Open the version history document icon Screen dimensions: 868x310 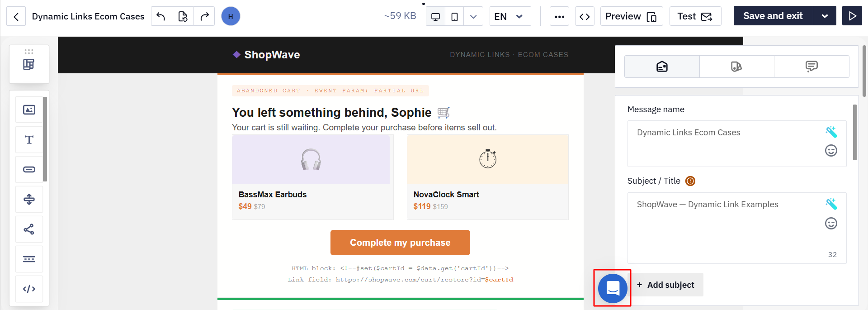coord(183,17)
